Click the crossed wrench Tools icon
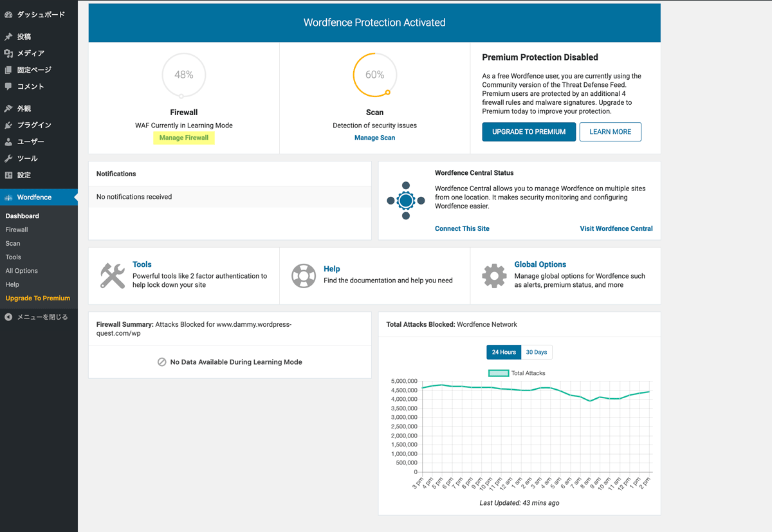 113,275
